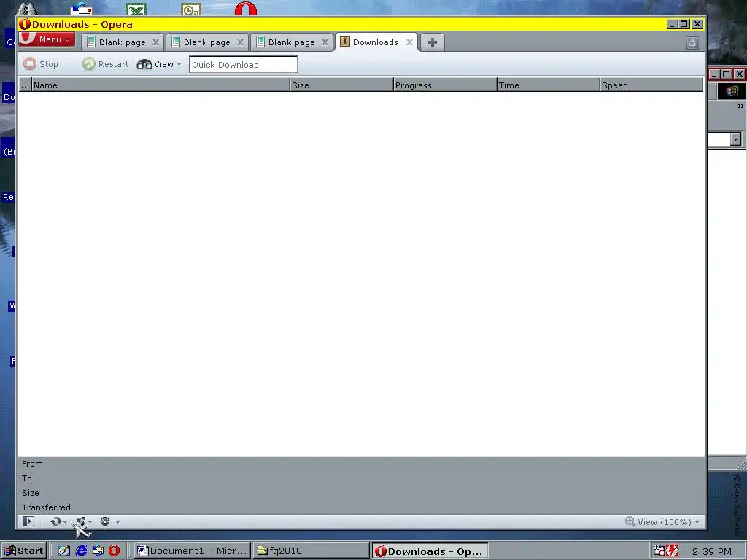Screen dimensions: 747x560
Task: Expand the Opera Link sync arrow
Action: (65, 522)
